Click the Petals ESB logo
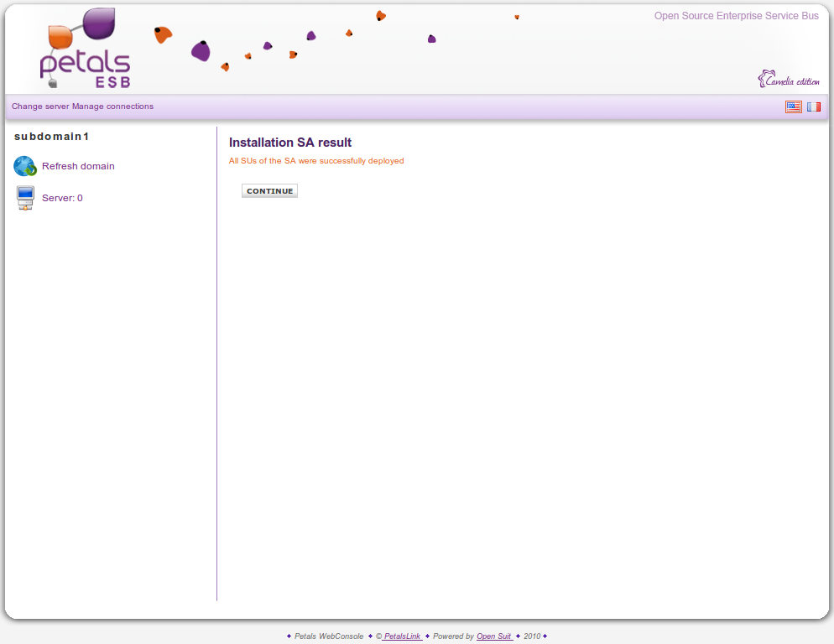Viewport: 834px width, 644px height. click(85, 50)
